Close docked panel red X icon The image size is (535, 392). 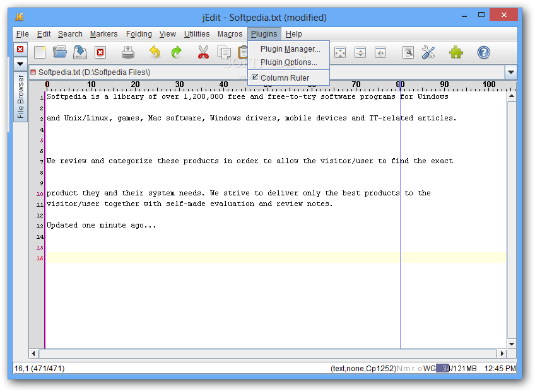click(x=20, y=49)
